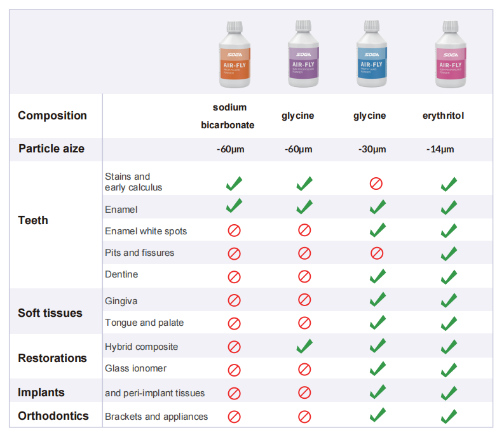Click -60µm glycine prohibited icon for Glass ionomer
Image resolution: width=504 pixels, height=435 pixels.
pyautogui.click(x=304, y=370)
